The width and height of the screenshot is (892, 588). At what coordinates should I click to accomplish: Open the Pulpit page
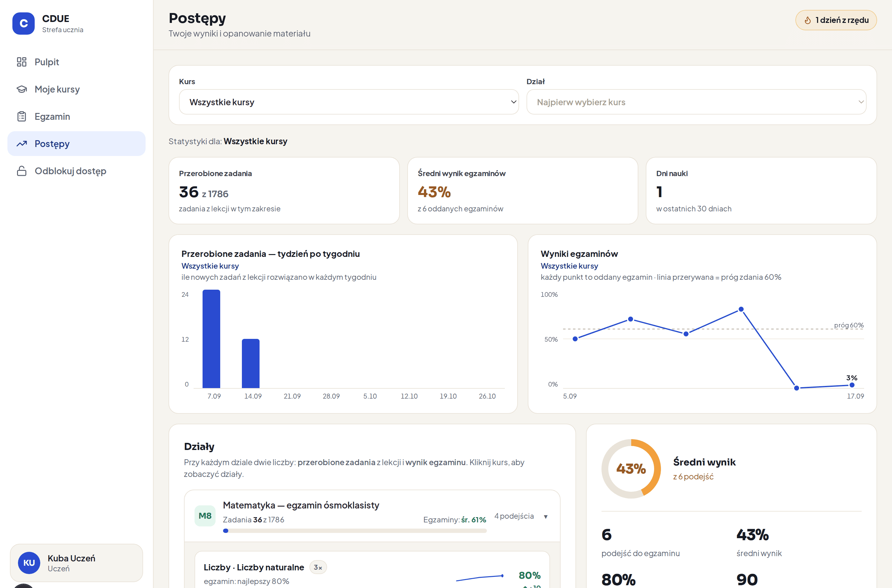click(x=77, y=62)
